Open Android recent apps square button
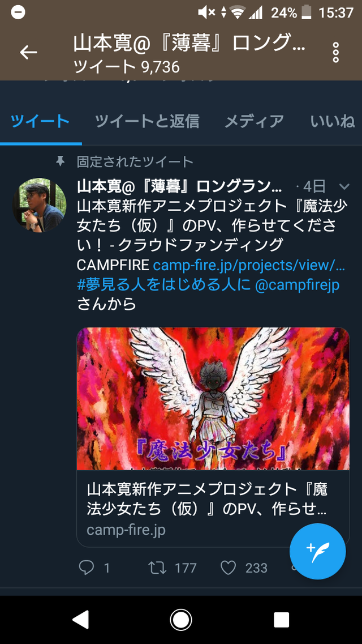 click(x=281, y=620)
